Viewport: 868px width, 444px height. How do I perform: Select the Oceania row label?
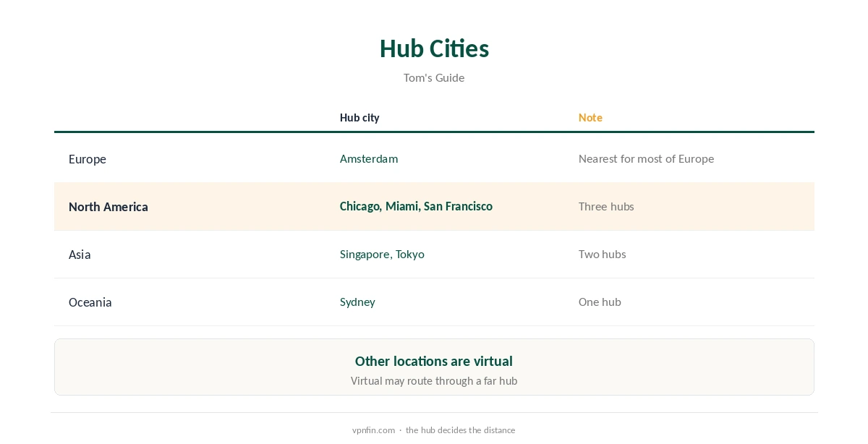(x=90, y=302)
